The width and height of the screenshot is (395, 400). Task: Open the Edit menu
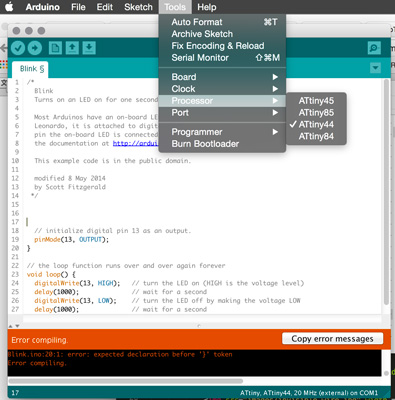pos(105,7)
